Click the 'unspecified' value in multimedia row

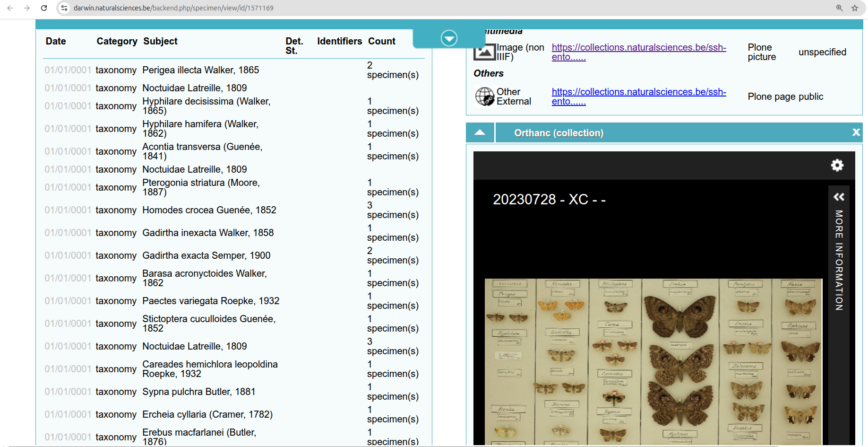click(x=822, y=52)
